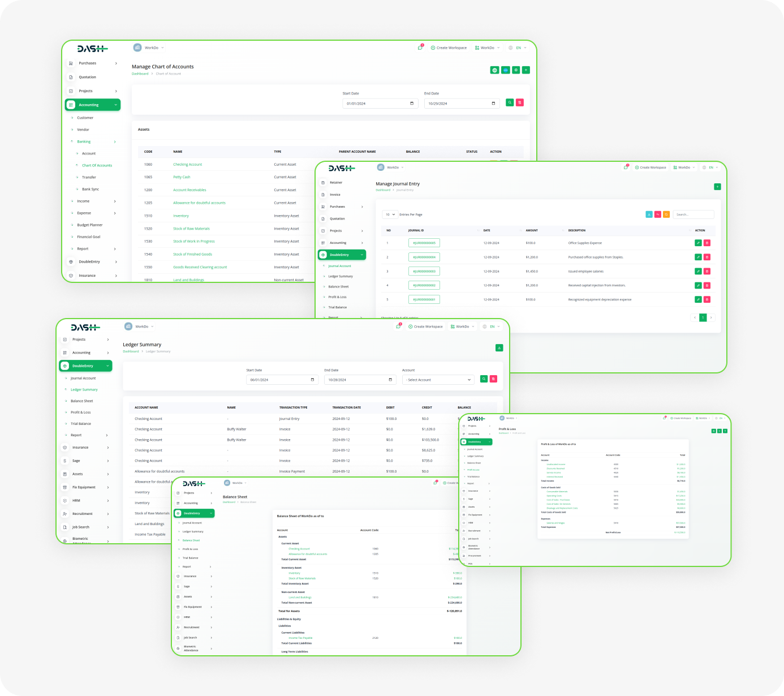Open journal ID #JUR000000005 link
Screen dimensions: 784x696
(424, 243)
